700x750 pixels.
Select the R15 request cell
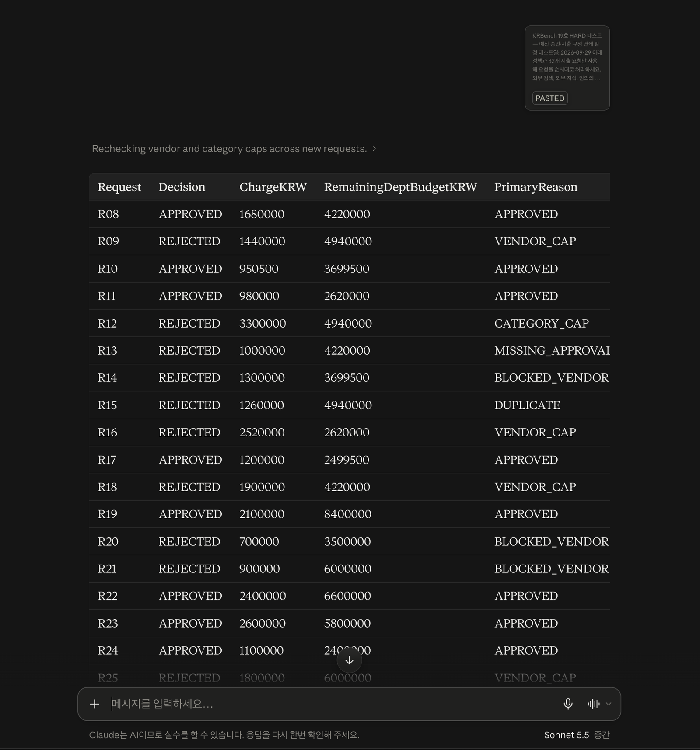click(107, 405)
